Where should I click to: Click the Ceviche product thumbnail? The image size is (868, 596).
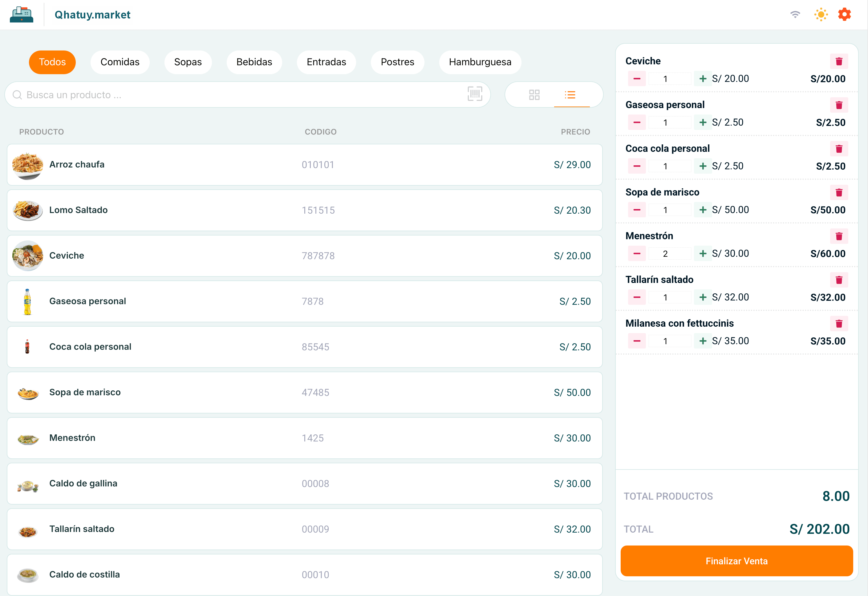27,256
